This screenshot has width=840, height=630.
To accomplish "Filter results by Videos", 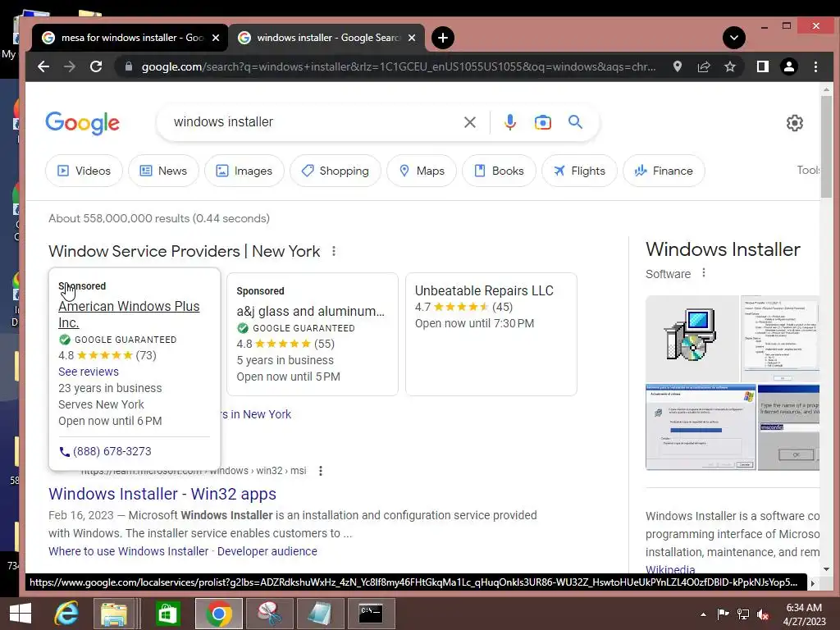I will (84, 171).
